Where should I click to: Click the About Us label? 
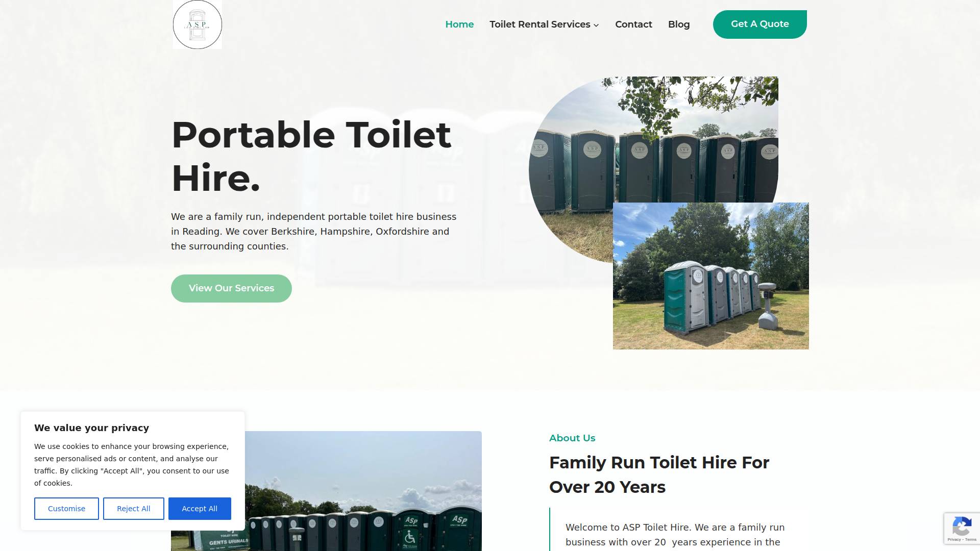click(x=572, y=438)
